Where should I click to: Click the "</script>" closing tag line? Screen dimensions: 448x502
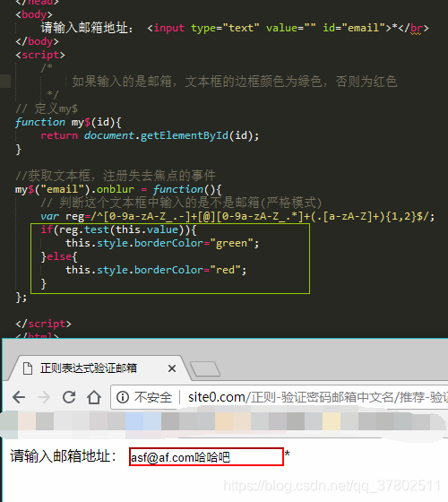point(43,324)
